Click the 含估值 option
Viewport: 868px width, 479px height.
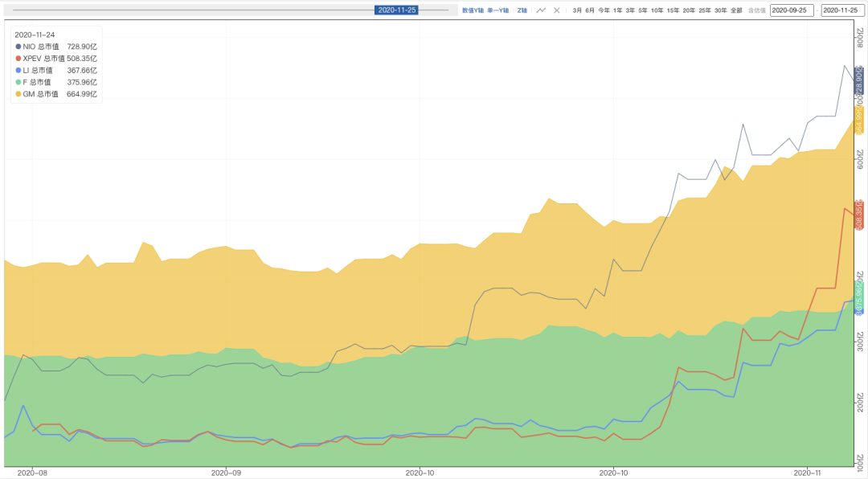(757, 10)
